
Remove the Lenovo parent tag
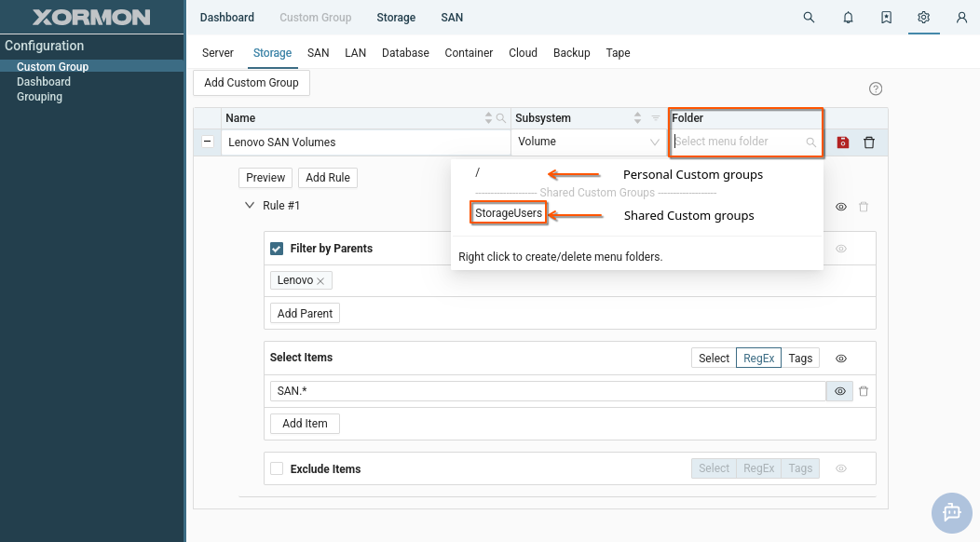pos(320,281)
